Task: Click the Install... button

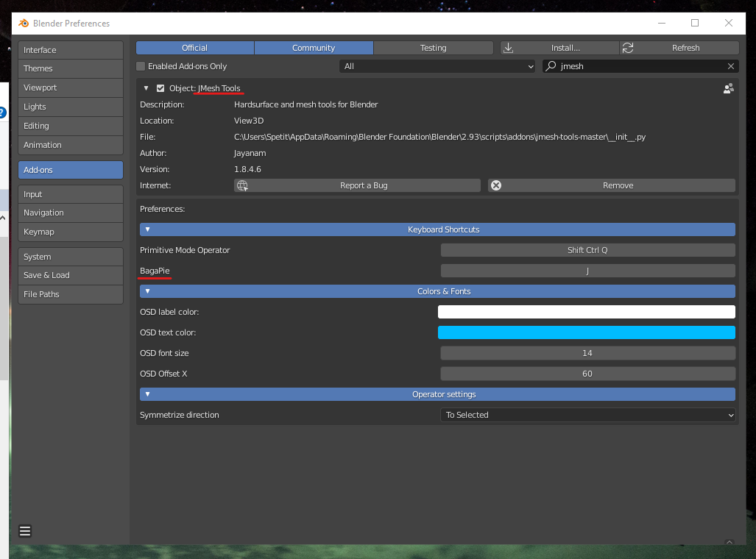Action: pos(559,48)
